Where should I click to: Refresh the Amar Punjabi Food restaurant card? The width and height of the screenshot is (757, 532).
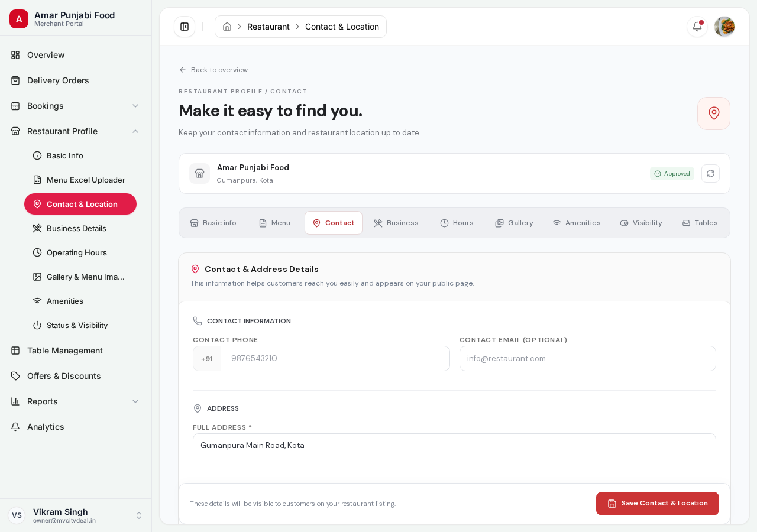[710, 174]
